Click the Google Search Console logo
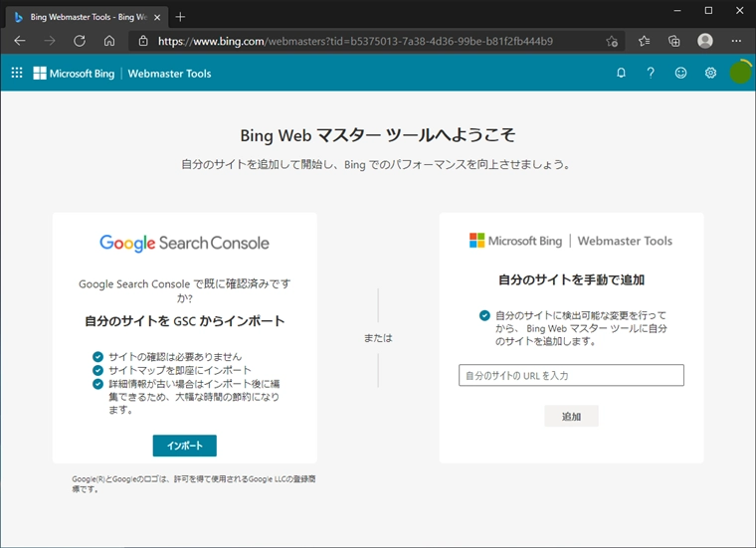This screenshot has height=548, width=756. tap(184, 244)
